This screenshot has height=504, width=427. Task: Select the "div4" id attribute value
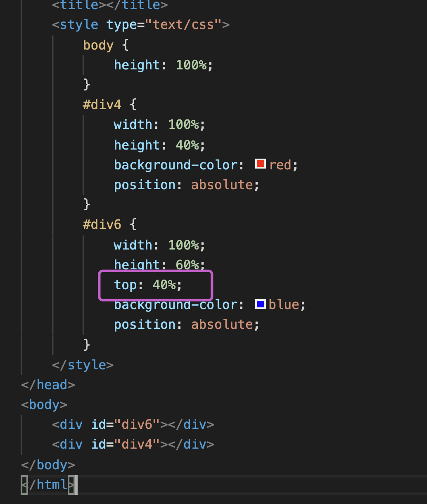137,444
